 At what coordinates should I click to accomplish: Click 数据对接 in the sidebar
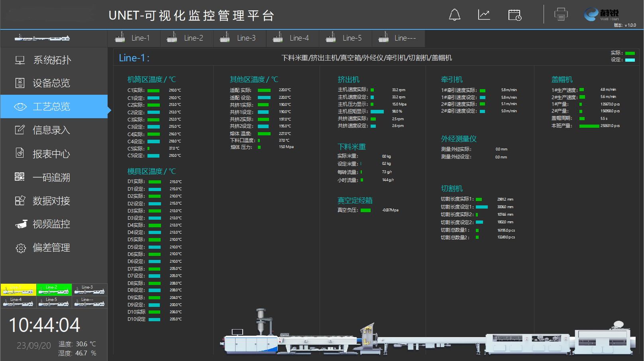click(x=51, y=201)
